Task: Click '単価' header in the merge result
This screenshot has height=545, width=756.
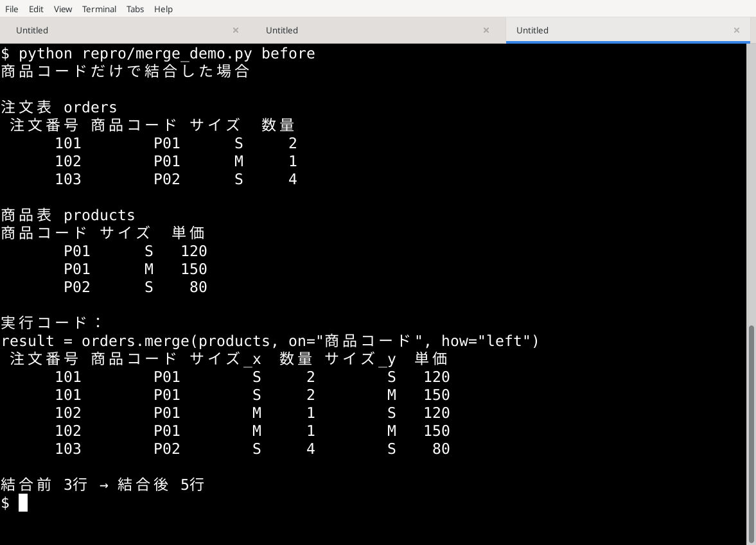Action: click(x=432, y=358)
